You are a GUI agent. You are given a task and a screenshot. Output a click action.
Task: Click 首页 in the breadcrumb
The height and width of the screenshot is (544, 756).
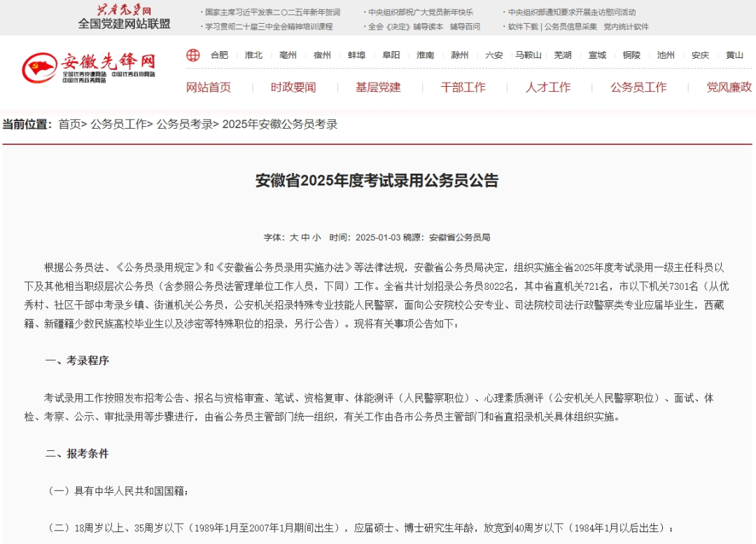pos(69,125)
